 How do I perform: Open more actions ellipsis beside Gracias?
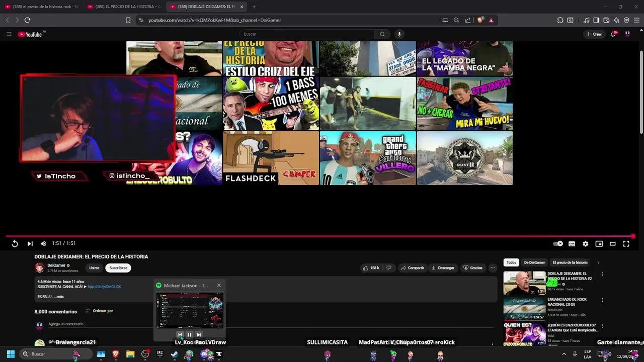click(x=493, y=268)
